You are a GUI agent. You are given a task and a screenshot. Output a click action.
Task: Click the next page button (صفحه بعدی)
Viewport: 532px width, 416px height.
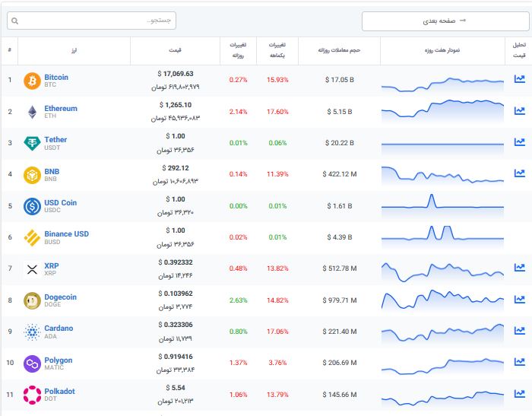tap(445, 21)
